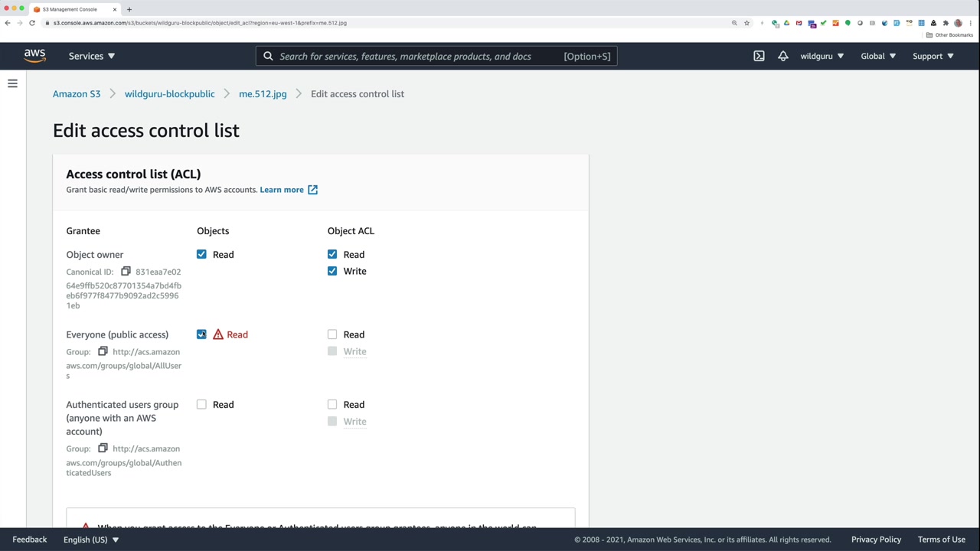Navigate to me.512.jpg object breadcrumb
This screenshot has height=551, width=980.
tap(263, 93)
